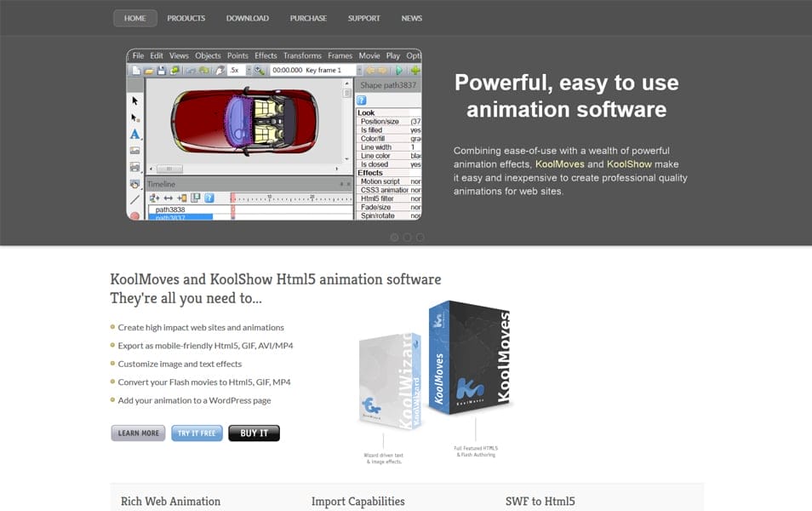The image size is (812, 511).
Task: Click the blue help icon in Timeline toolbar
Action: coord(209,198)
